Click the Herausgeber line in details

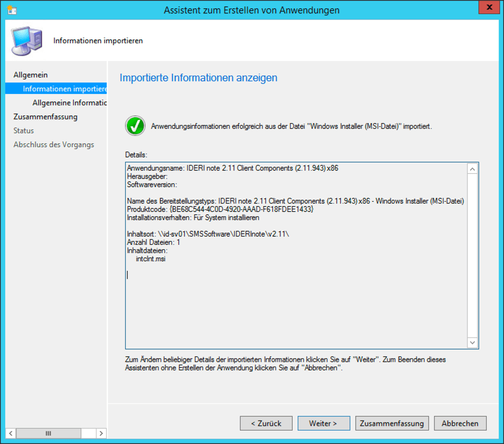tap(147, 176)
